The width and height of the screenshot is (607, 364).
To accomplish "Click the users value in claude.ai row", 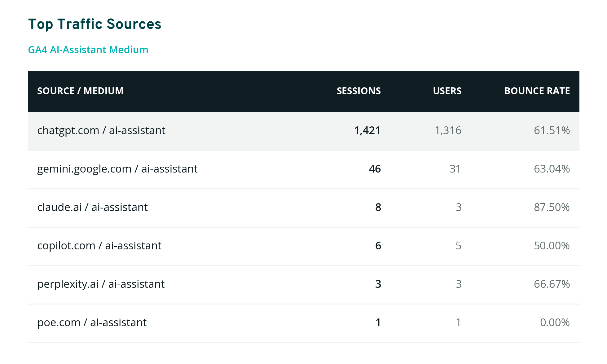I will click(459, 207).
